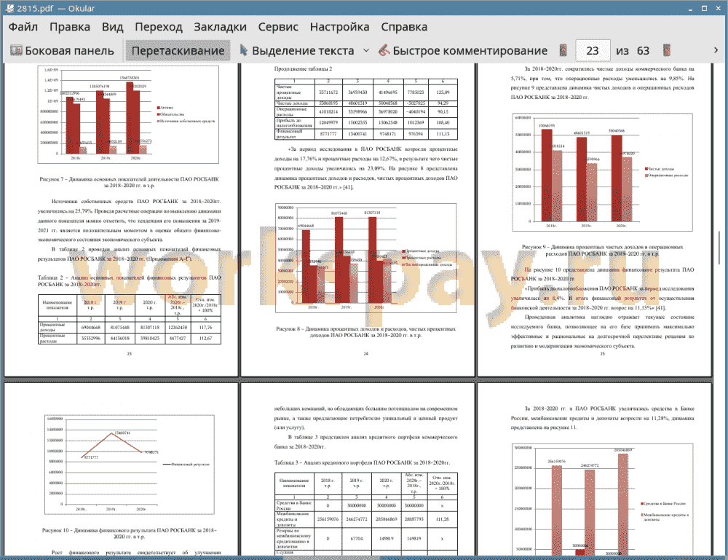This screenshot has width=728, height=560.
Task: Go to the next page using toolbar arrow
Action: pos(667,50)
